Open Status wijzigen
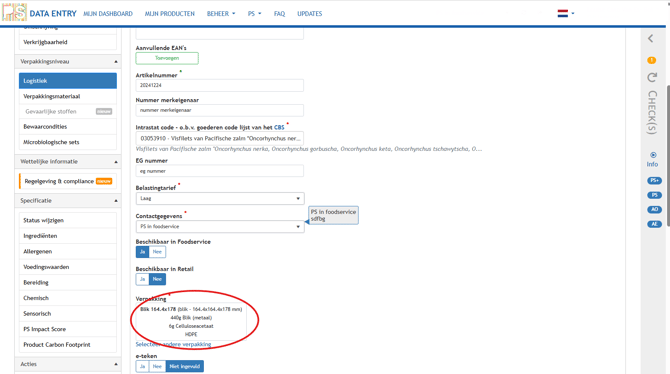The width and height of the screenshot is (670, 374). [68, 220]
